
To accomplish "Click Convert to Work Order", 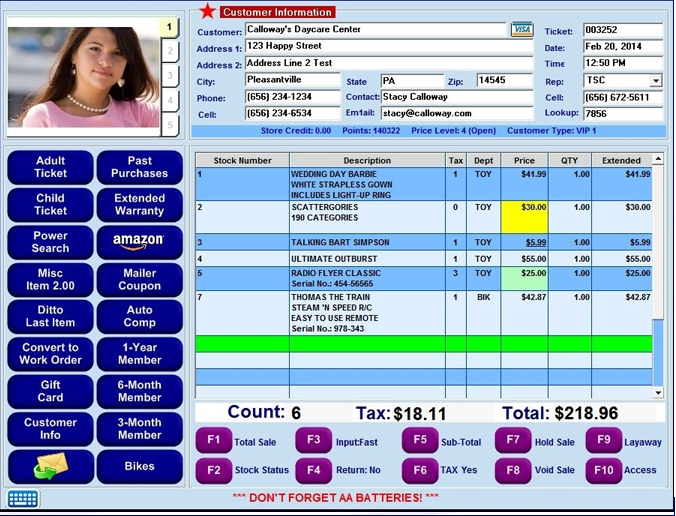I will [x=50, y=354].
